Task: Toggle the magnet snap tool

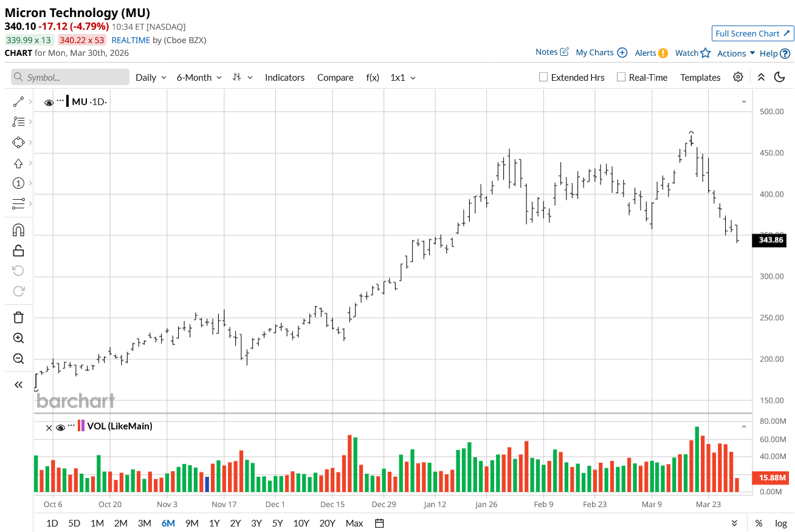Action: (x=18, y=230)
